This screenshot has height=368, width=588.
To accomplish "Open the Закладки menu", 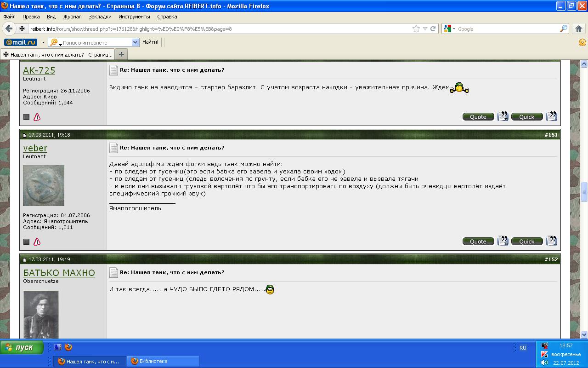I will pyautogui.click(x=100, y=17).
